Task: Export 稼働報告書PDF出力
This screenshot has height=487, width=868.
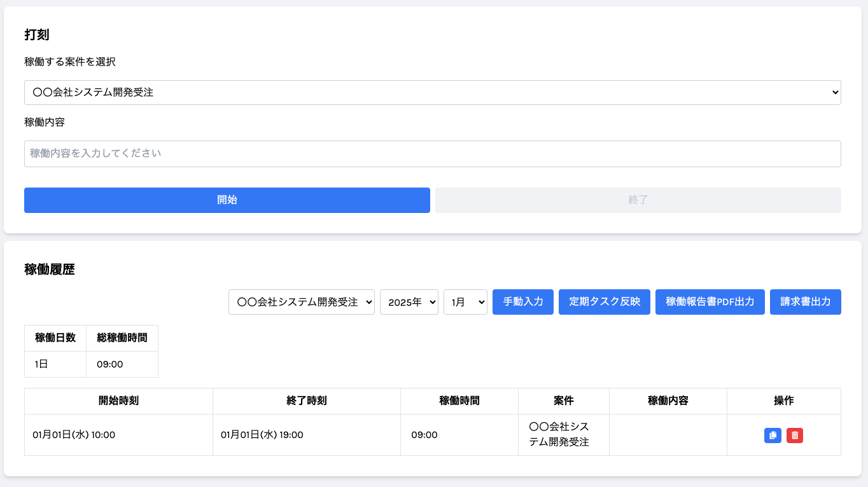Action: (710, 302)
